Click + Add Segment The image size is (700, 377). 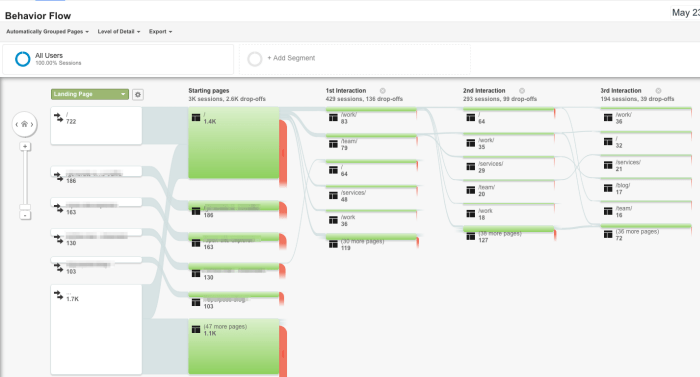[291, 58]
